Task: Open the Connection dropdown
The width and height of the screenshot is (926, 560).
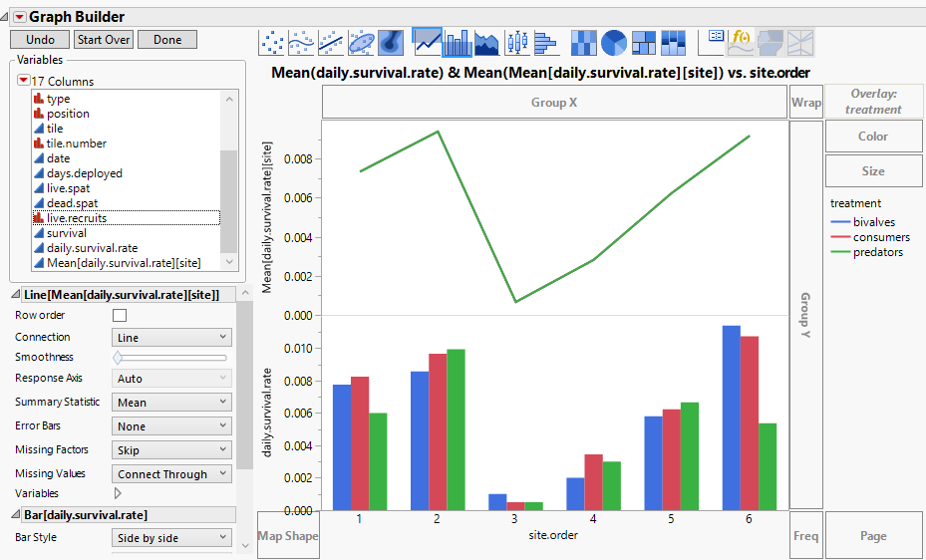Action: click(x=171, y=338)
